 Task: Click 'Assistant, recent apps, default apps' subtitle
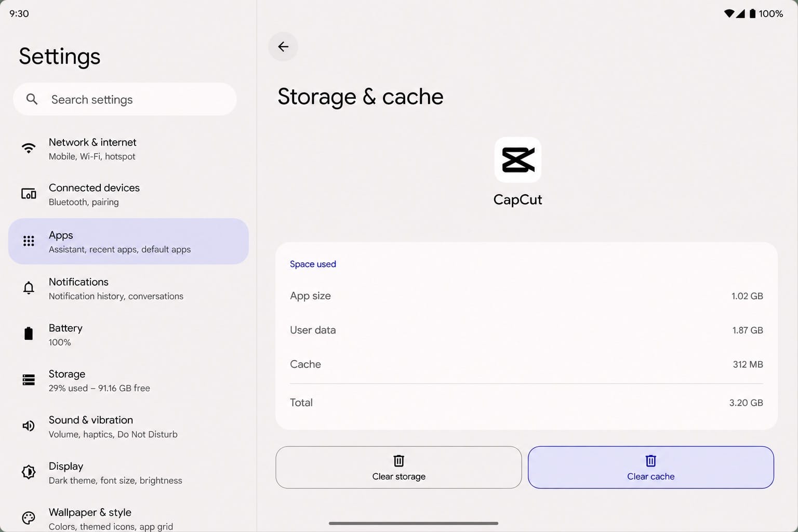tap(119, 249)
